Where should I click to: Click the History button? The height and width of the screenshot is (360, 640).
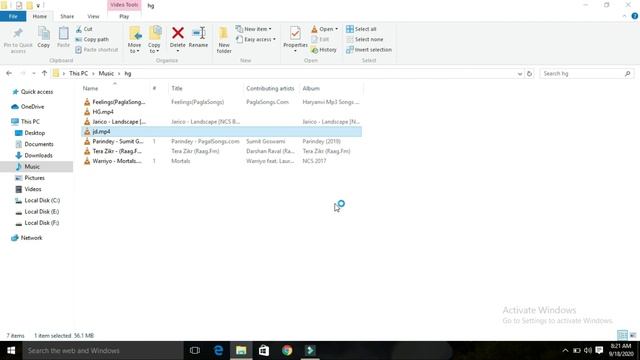coord(324,49)
